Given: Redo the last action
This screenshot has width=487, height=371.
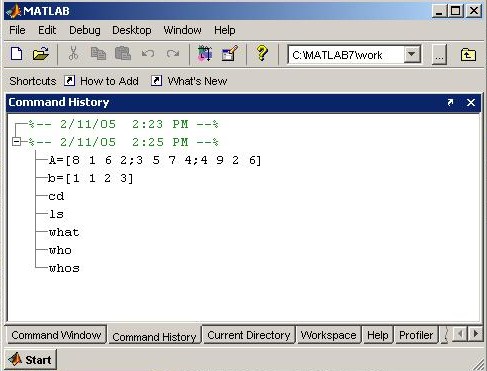Looking at the screenshot, I should pos(173,54).
